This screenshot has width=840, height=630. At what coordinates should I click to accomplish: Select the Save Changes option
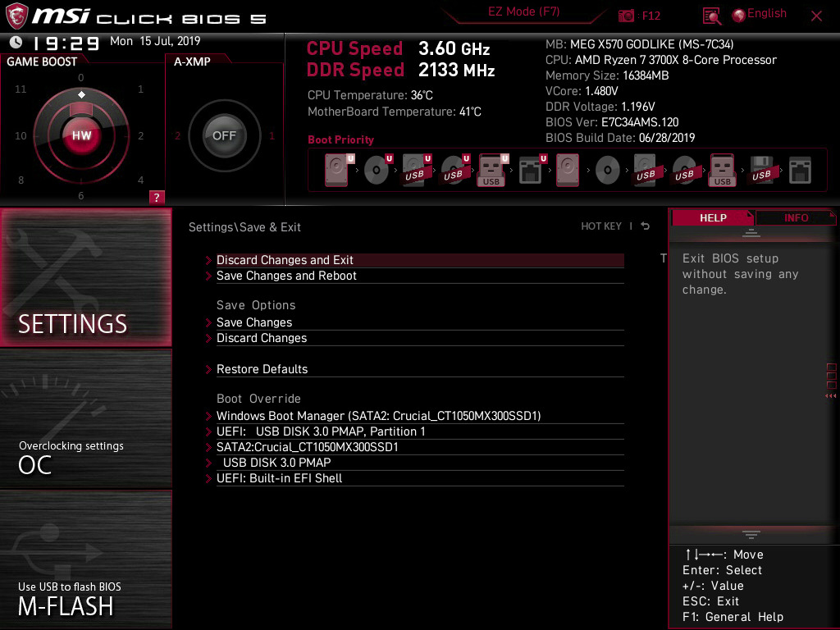[x=420, y=322]
